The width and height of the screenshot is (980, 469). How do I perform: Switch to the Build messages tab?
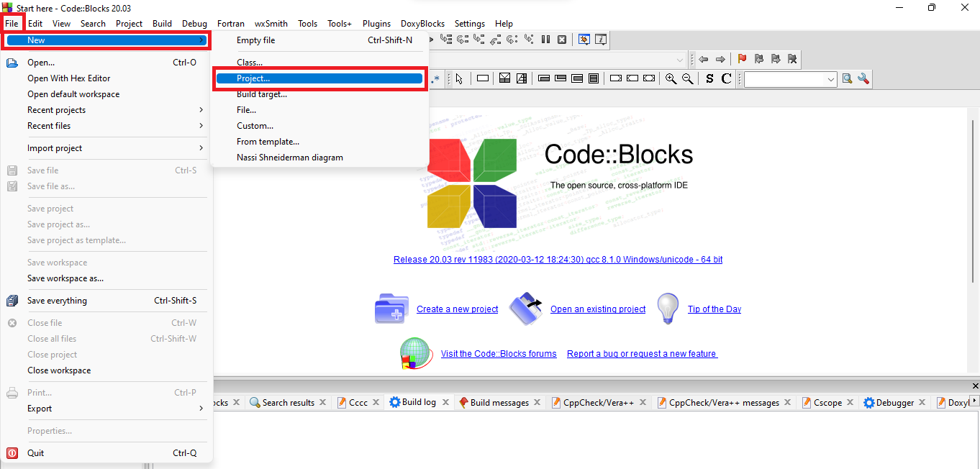point(499,403)
